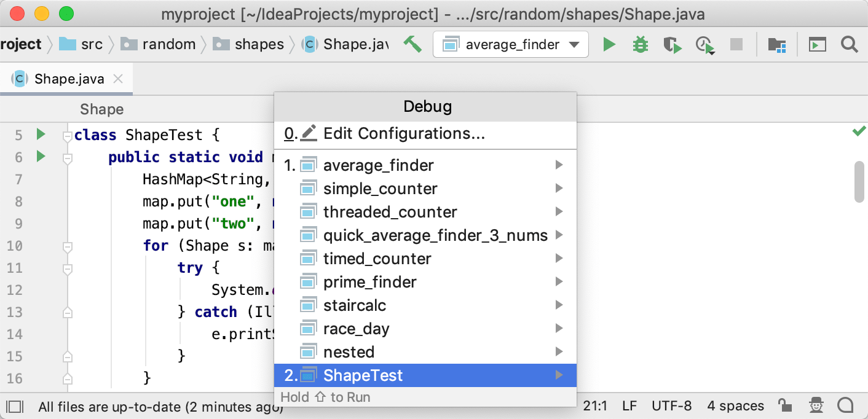Viewport: 868px width, 419px height.
Task: Select the Shape.java editor tab
Action: coord(66,79)
